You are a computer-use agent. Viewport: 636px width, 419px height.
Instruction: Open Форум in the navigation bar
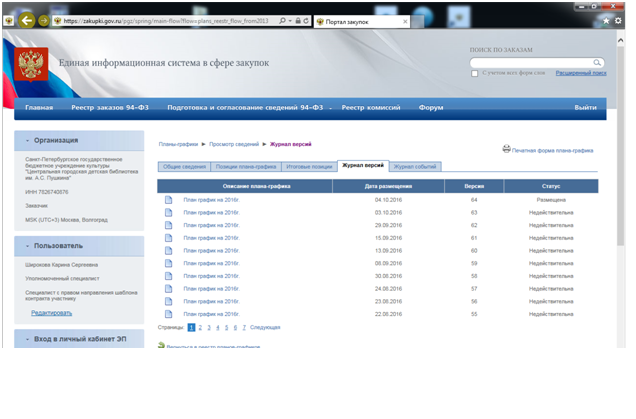click(x=431, y=107)
